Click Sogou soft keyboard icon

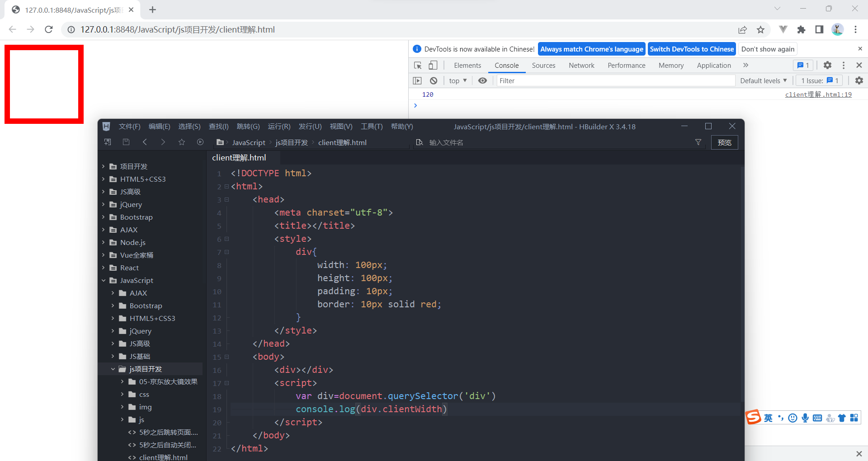[x=817, y=418]
